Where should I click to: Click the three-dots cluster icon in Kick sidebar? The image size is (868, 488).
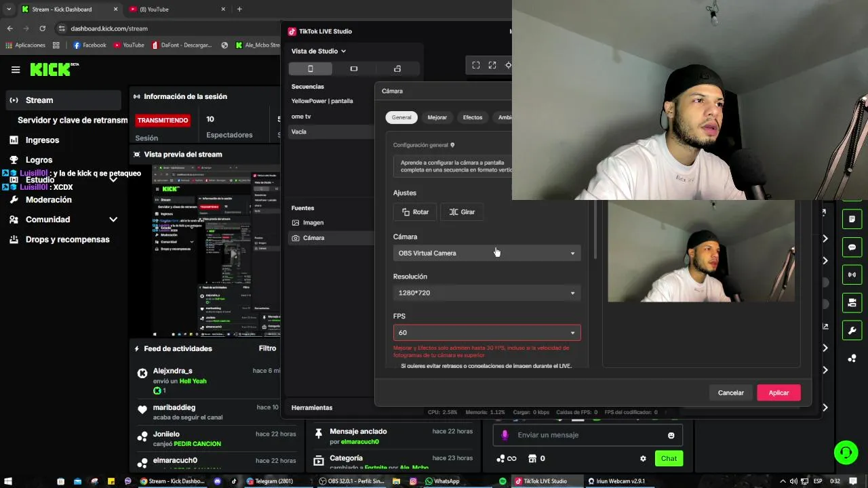click(852, 359)
